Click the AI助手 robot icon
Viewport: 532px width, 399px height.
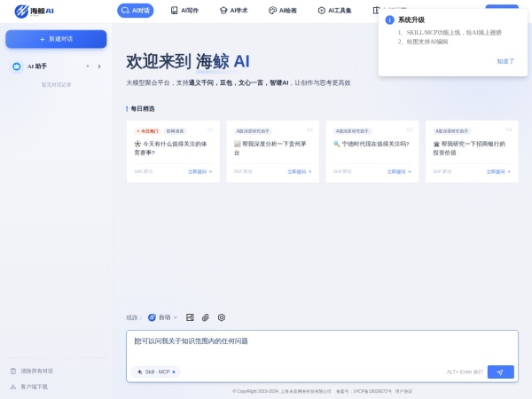point(17,66)
